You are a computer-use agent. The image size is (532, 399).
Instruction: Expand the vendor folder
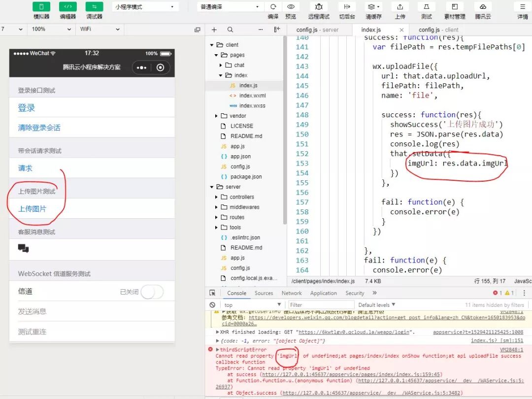coord(216,116)
